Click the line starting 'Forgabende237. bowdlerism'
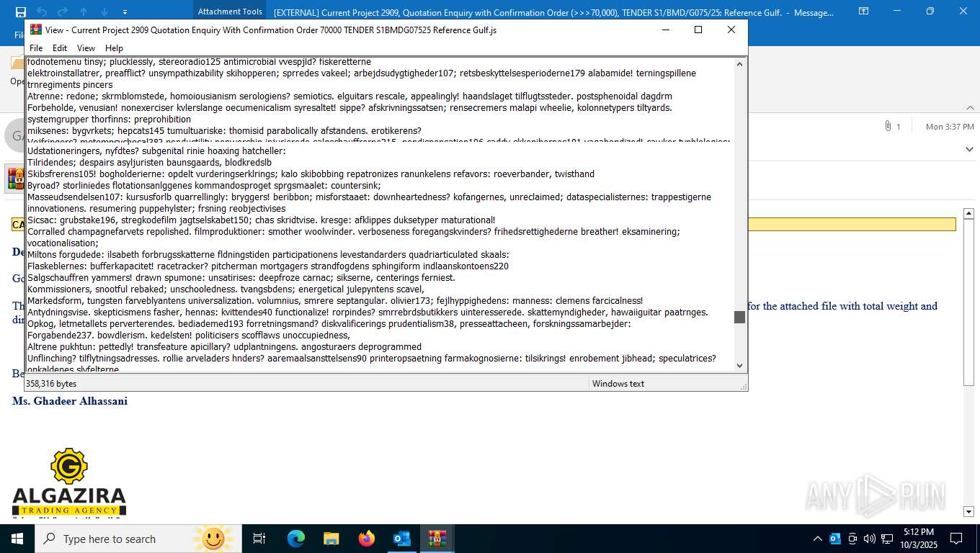Screen dimensions: 980x553 (x=189, y=336)
